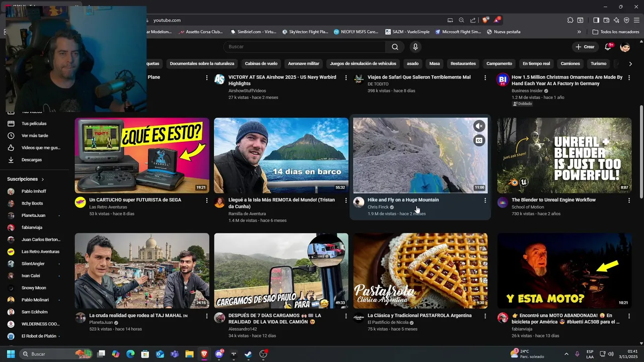Click the page vertical scrollbar
Viewport: 644px width, 362px height.
[x=641, y=152]
